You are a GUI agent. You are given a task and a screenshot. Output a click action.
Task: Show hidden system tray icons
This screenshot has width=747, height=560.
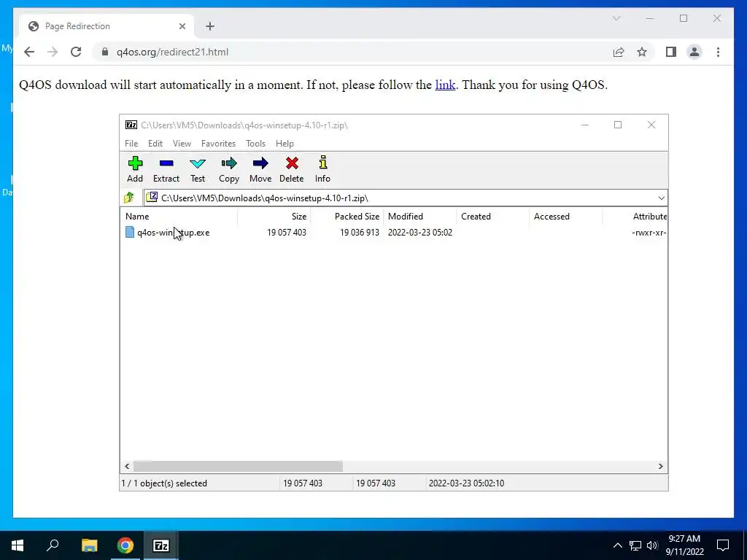pos(617,545)
